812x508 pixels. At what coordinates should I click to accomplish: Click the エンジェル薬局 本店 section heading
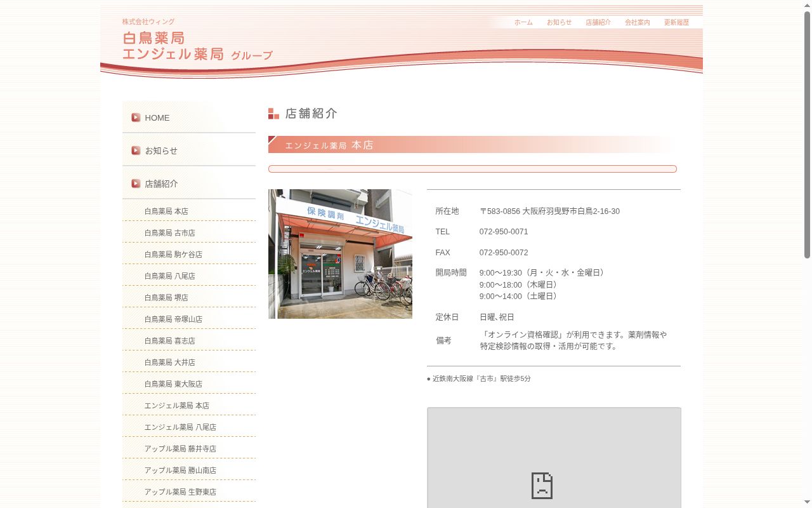tap(473, 145)
